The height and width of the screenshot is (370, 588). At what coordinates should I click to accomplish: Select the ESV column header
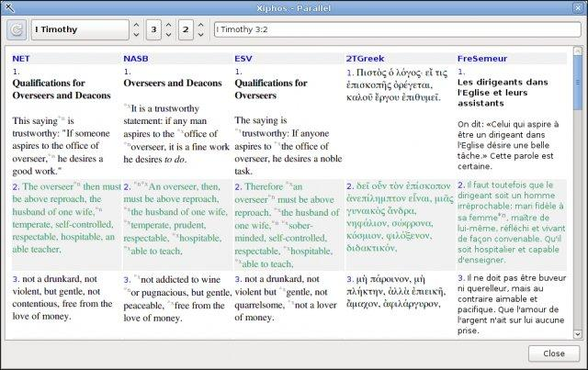243,58
